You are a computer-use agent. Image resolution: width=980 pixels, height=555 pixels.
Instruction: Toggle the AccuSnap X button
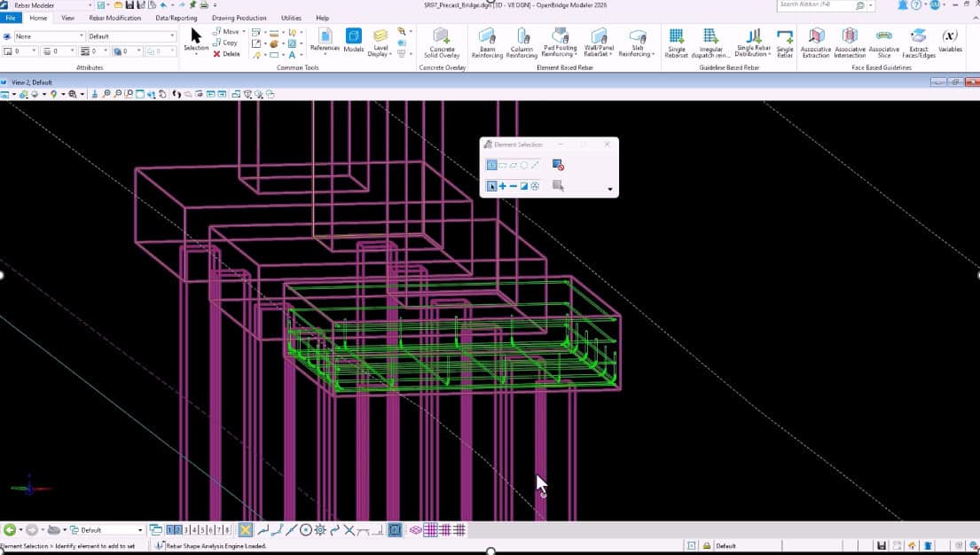[245, 530]
